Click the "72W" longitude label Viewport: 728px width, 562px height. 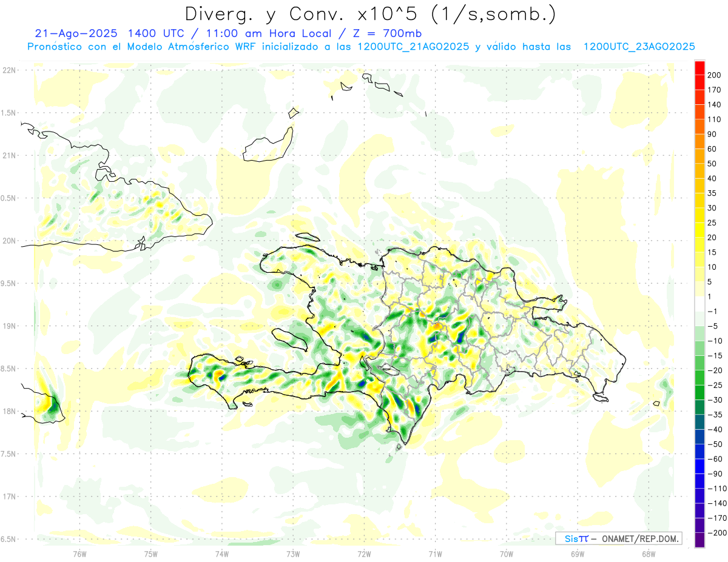point(364,554)
